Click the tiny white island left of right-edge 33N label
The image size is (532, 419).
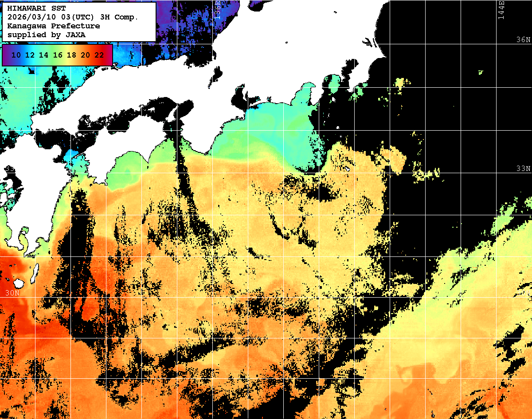[x=348, y=169]
